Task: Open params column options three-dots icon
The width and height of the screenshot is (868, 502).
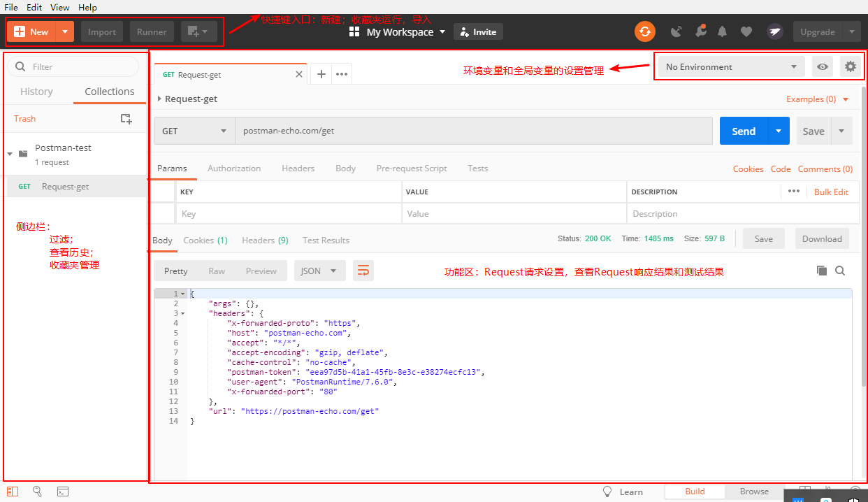Action: click(793, 191)
